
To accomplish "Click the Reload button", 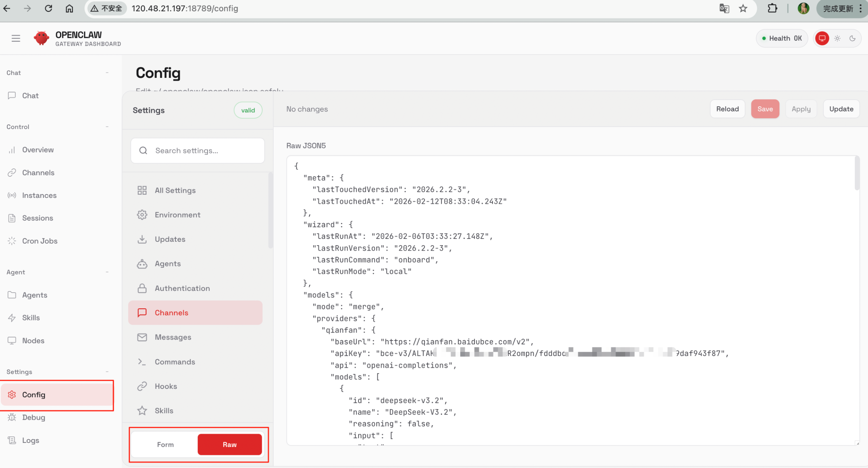I will click(x=727, y=109).
